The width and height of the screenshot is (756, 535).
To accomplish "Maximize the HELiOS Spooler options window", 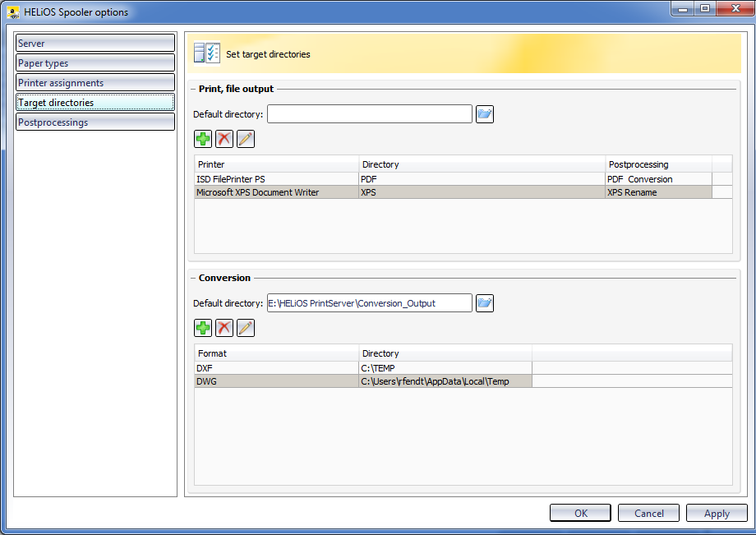I will (705, 9).
